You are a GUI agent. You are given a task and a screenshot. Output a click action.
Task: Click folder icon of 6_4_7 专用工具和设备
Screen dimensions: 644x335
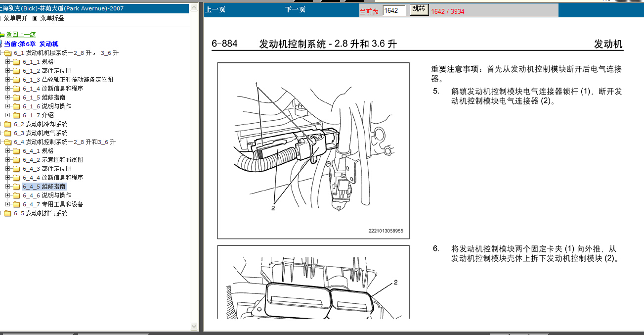[16, 204]
